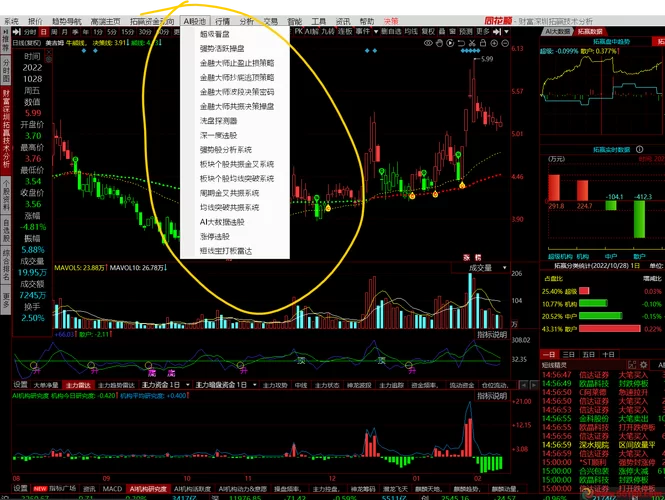665x500 pixels.
Task: Click 复权 button in chart toolbar
Action: tap(428, 32)
